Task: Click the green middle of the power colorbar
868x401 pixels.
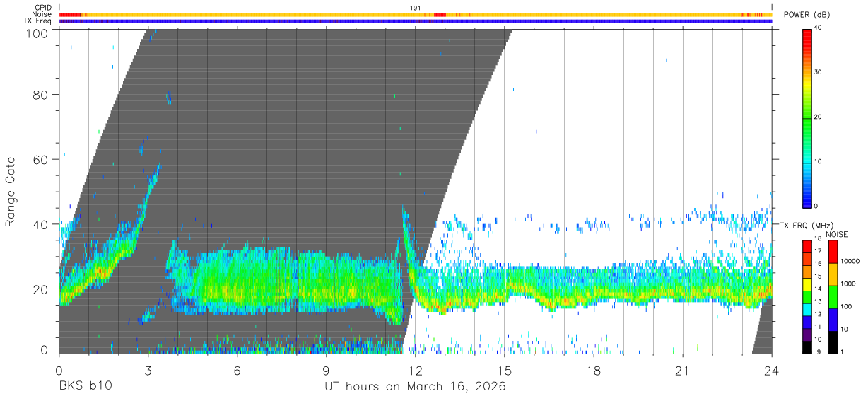Action: click(x=808, y=117)
